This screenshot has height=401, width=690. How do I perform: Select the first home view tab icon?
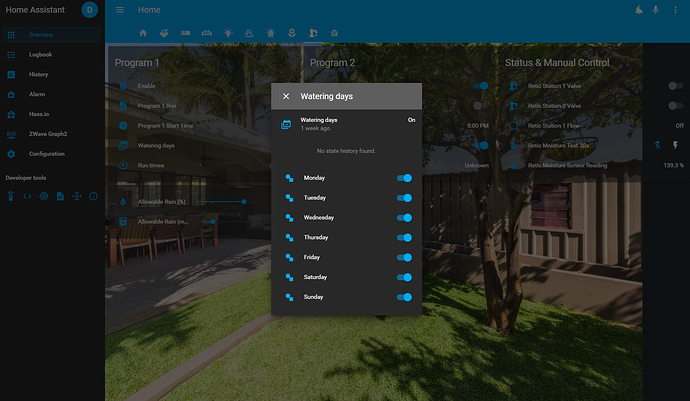coord(143,33)
